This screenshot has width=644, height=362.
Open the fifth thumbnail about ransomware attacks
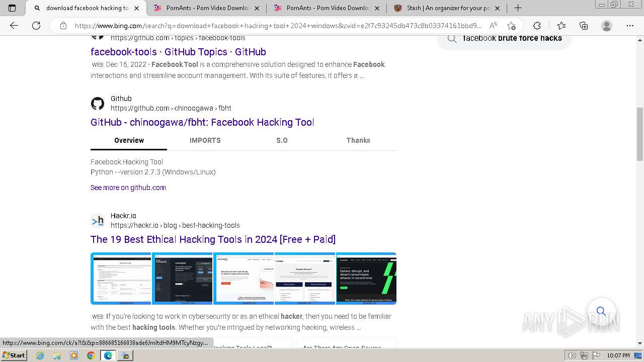(366, 279)
